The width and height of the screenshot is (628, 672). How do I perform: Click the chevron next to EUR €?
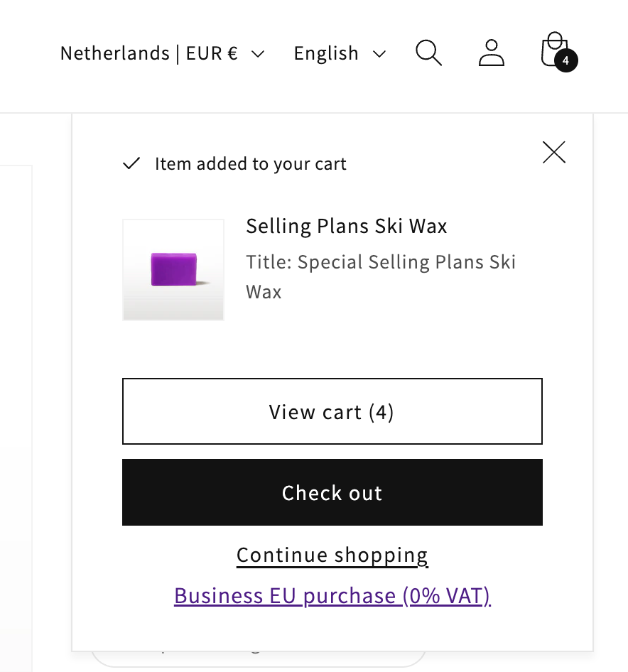tap(258, 54)
